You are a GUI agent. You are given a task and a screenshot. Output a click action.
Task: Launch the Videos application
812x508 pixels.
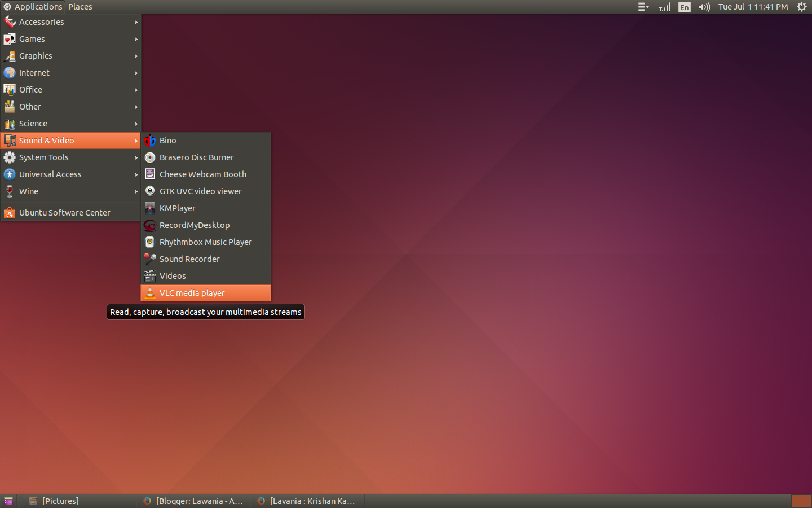[x=206, y=276]
